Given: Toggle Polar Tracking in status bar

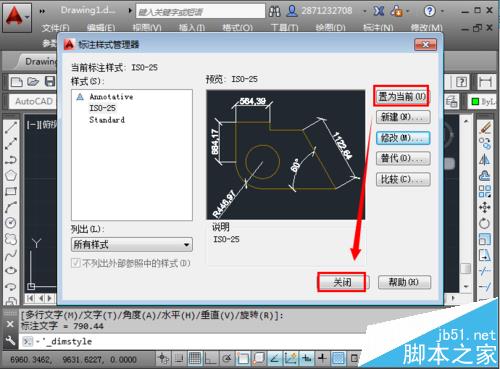Looking at the screenshot, I should coord(227,358).
